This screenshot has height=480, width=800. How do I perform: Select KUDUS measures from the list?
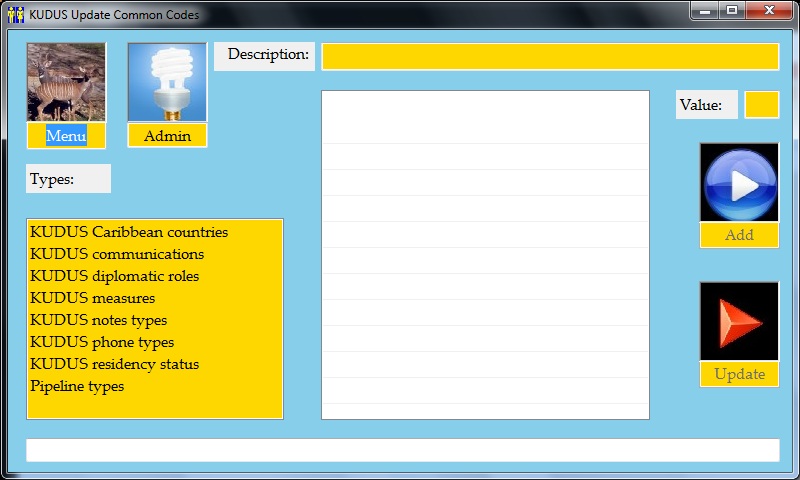pyautogui.click(x=92, y=298)
